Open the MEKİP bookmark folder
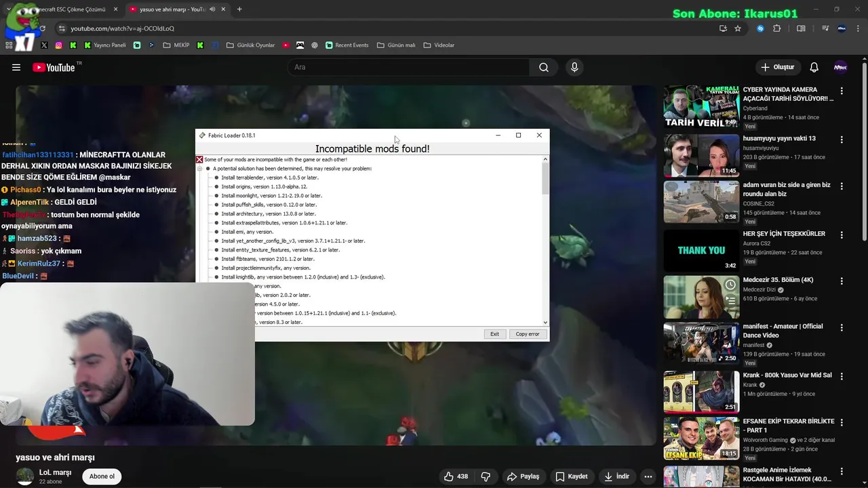Image resolution: width=868 pixels, height=488 pixels. (176, 45)
